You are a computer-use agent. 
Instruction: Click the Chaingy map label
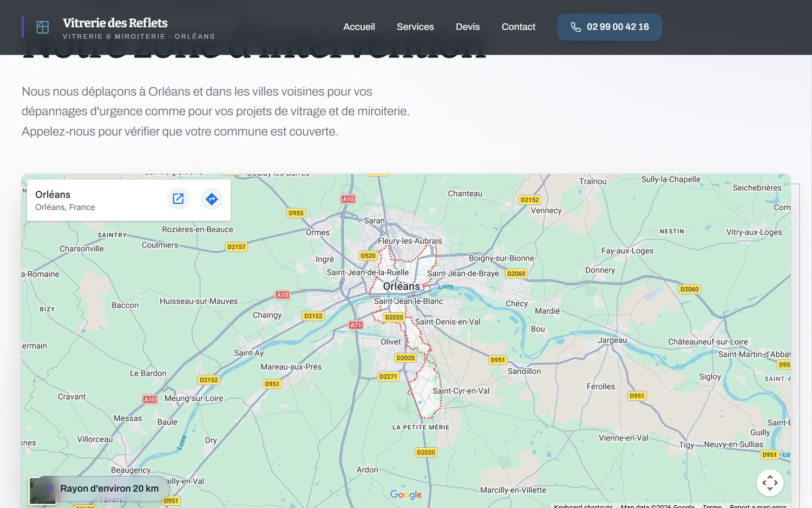point(267,315)
